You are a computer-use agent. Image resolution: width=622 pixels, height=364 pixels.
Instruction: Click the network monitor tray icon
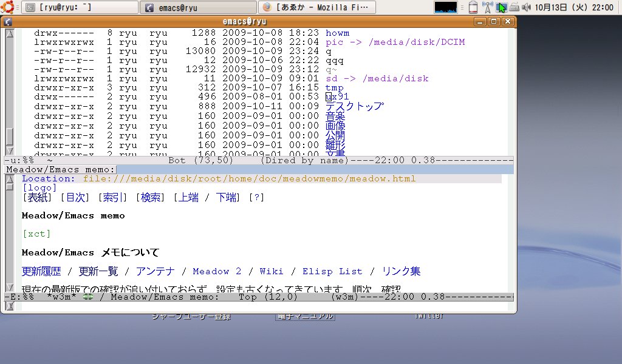[x=501, y=7]
